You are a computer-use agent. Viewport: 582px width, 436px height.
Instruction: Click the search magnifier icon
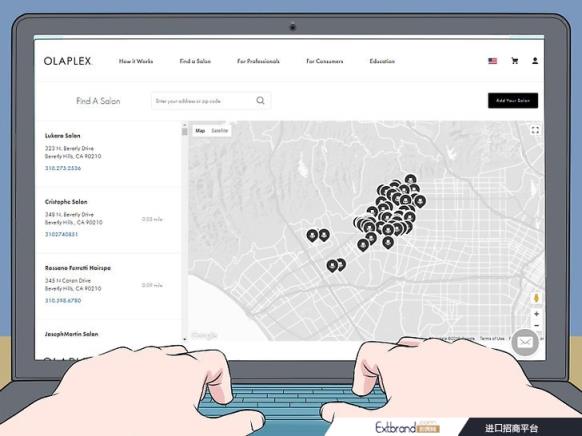261,101
